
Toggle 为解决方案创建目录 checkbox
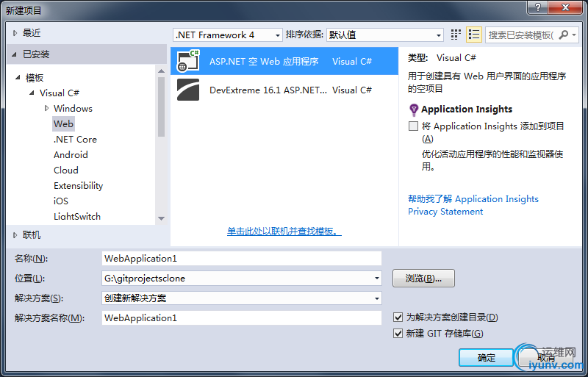tap(398, 317)
